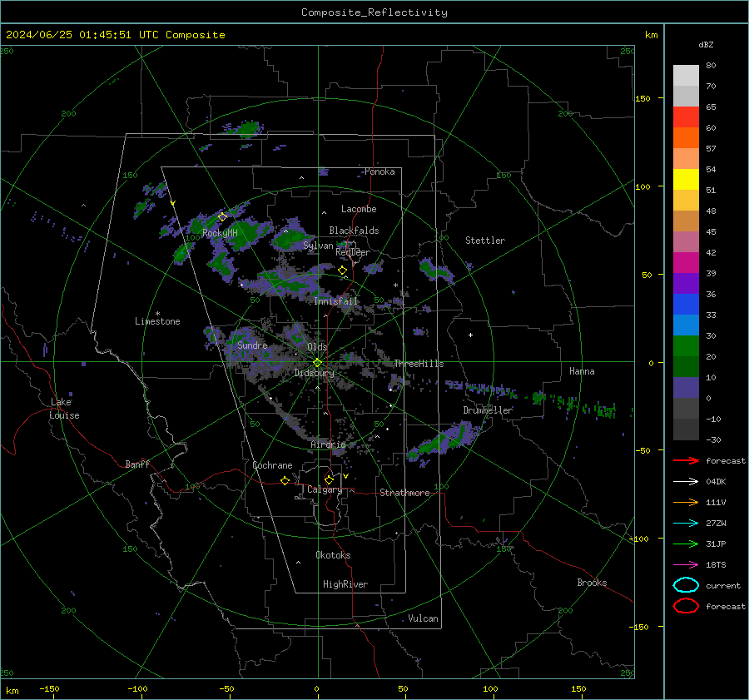Select the 'Cochrane' city label
749x700 pixels.
[x=272, y=465]
